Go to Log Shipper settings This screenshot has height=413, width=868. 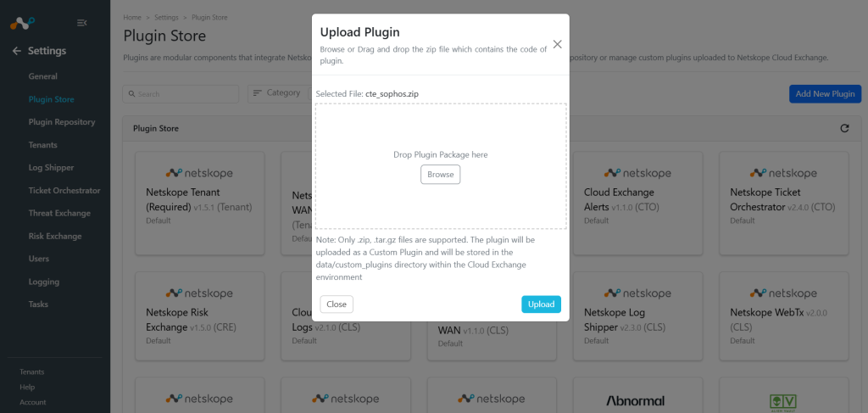pyautogui.click(x=51, y=167)
